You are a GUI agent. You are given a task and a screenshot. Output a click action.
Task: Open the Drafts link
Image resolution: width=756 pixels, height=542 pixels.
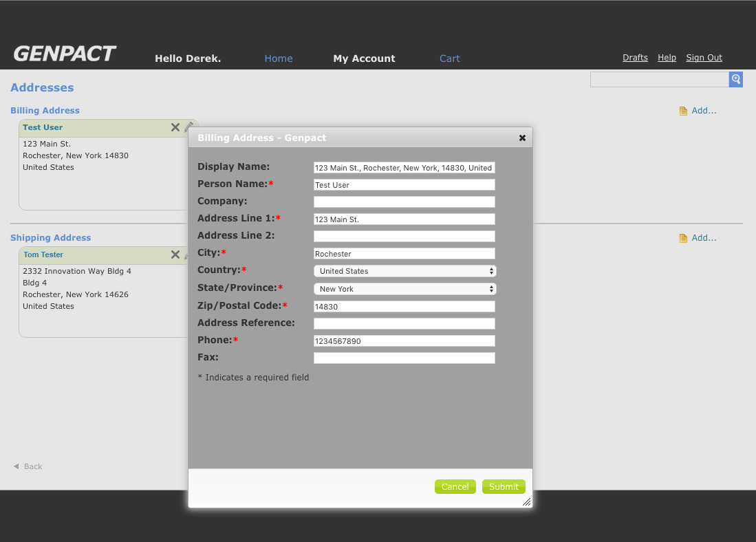[x=635, y=58]
